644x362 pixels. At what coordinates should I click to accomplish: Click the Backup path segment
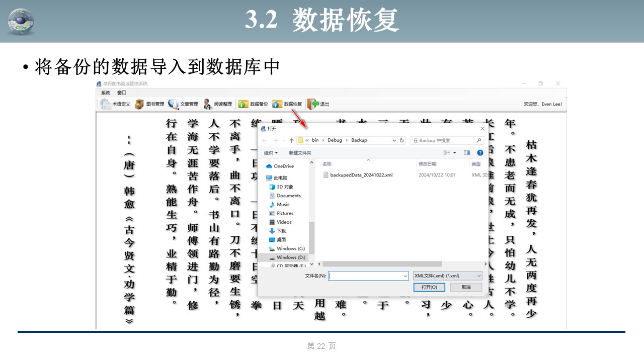359,140
